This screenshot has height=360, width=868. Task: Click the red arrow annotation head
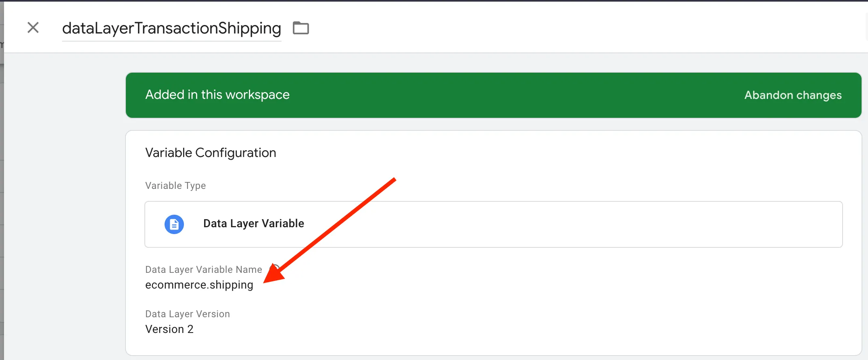click(x=274, y=274)
